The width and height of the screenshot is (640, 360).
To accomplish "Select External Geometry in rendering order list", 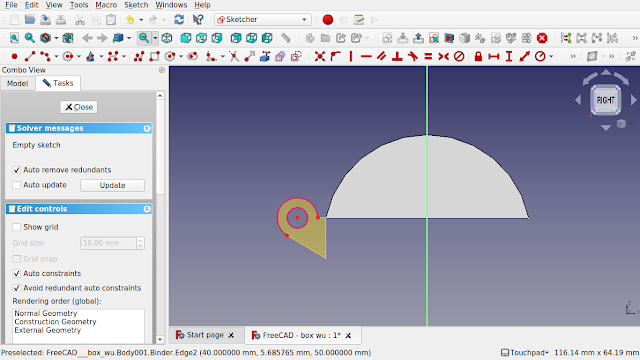I will [x=48, y=330].
